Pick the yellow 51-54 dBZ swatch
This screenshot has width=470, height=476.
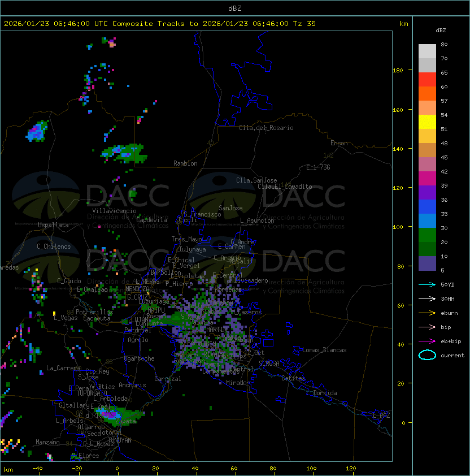click(x=427, y=122)
